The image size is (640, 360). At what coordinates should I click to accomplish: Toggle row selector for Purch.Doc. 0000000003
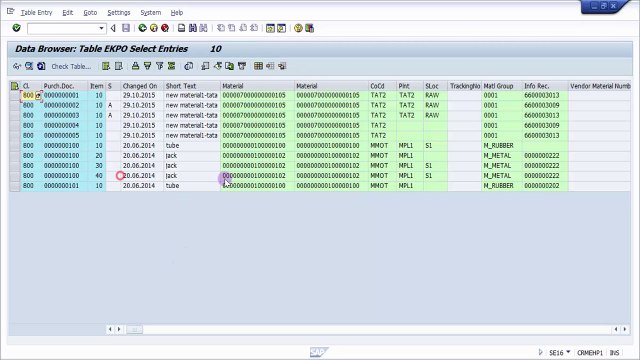click(x=15, y=116)
